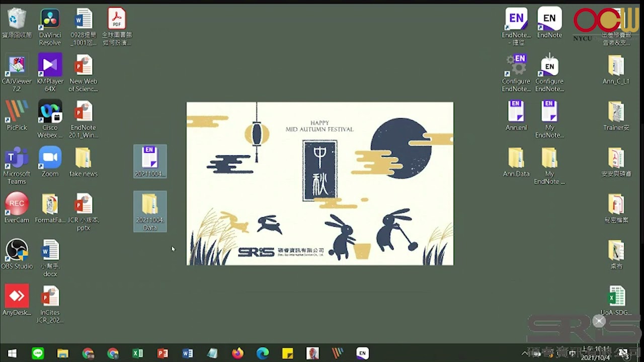
Task: Open the Windows Start menu
Action: [12, 353]
